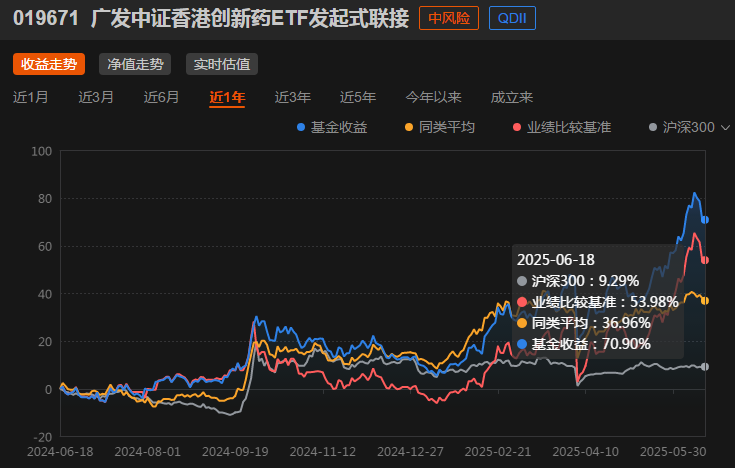Click the y-axis label -20
The height and width of the screenshot is (468, 735).
[x=43, y=437]
